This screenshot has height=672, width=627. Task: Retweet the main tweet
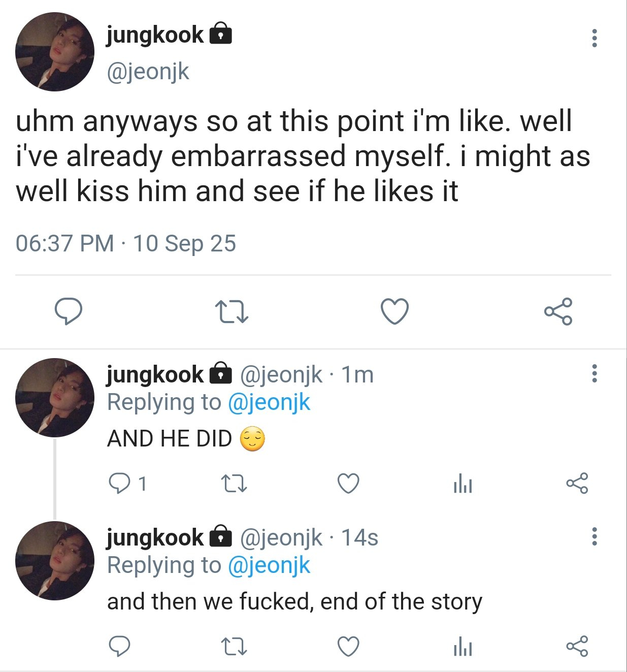tap(232, 312)
